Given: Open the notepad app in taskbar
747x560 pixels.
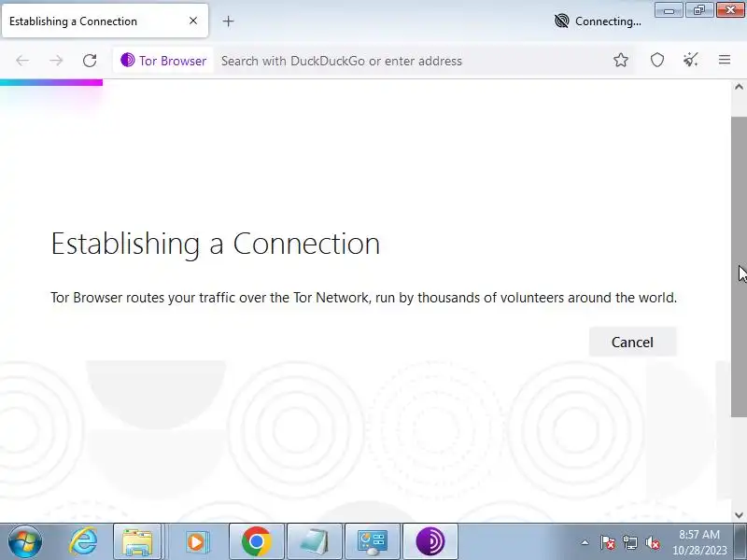Looking at the screenshot, I should (x=315, y=541).
